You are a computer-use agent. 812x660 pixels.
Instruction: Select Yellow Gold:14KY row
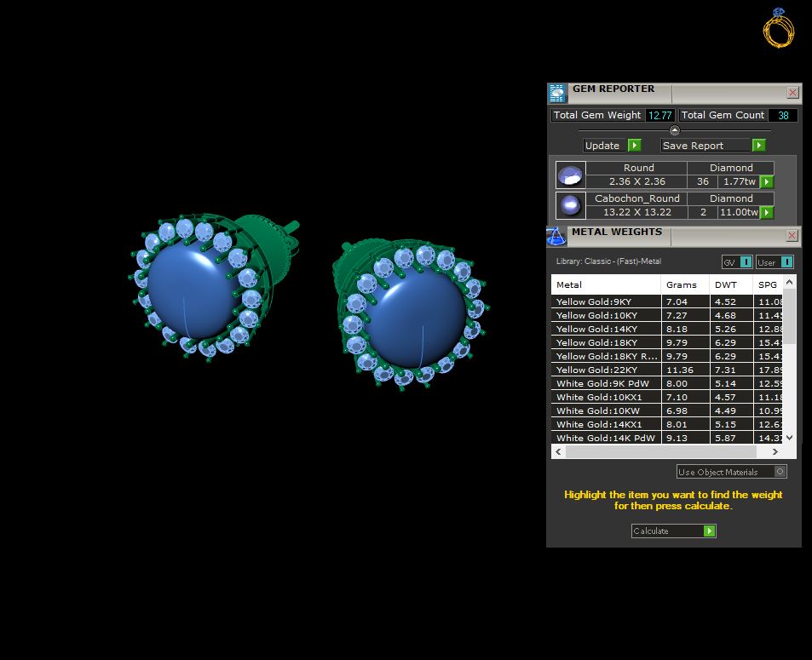666,330
